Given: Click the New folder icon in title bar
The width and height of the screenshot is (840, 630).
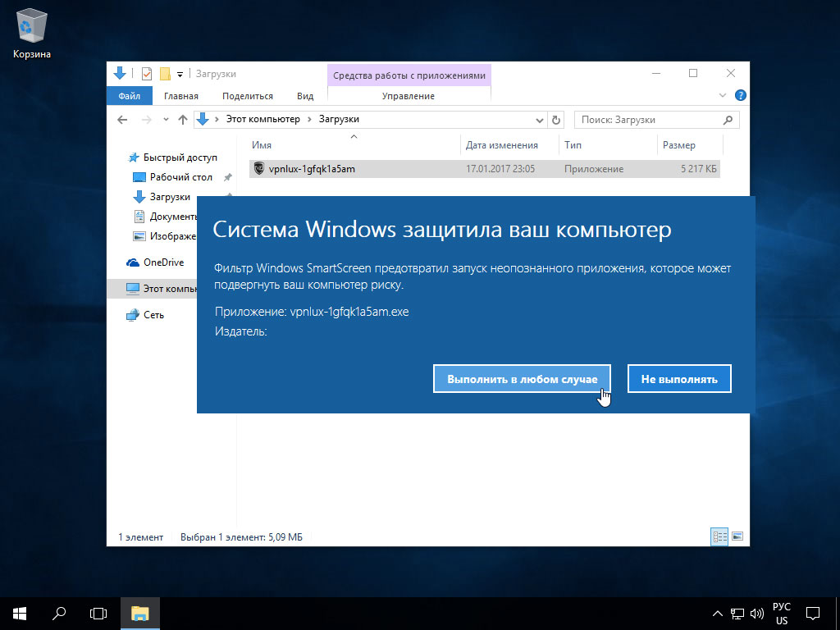Looking at the screenshot, I should [165, 73].
